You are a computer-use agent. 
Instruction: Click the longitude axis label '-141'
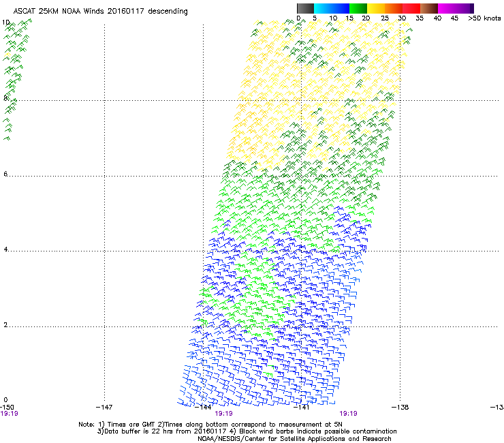[x=301, y=408]
